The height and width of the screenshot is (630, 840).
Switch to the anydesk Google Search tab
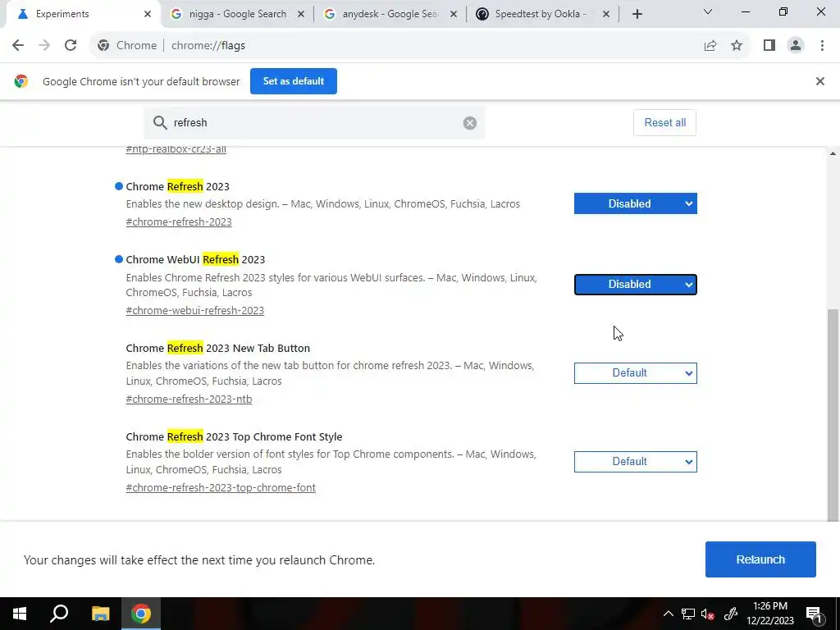tap(388, 15)
